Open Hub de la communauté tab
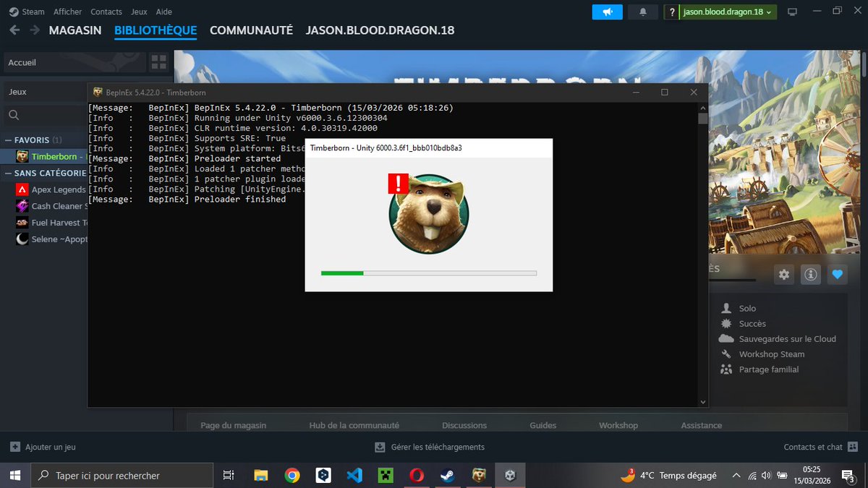868x488 pixels. pyautogui.click(x=354, y=426)
